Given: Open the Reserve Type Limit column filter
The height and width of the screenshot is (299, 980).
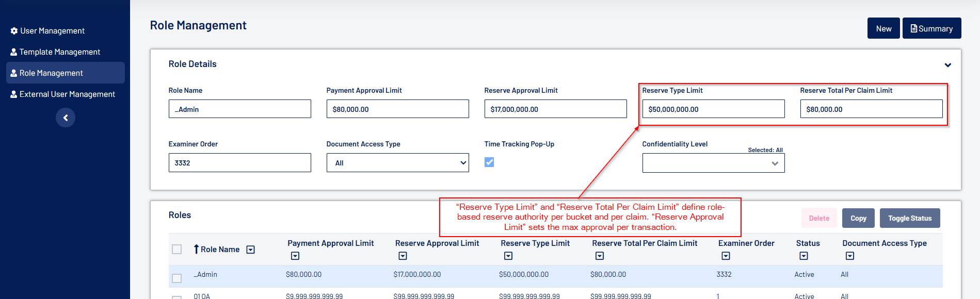Looking at the screenshot, I should click(x=508, y=256).
